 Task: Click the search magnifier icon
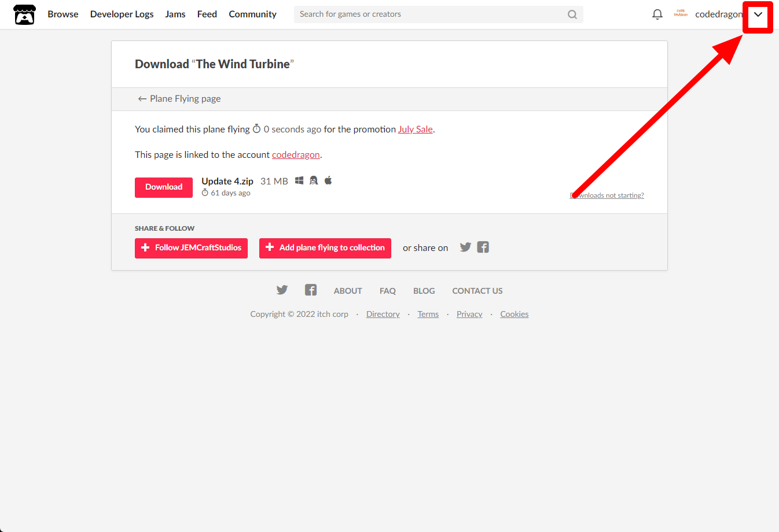pos(572,14)
